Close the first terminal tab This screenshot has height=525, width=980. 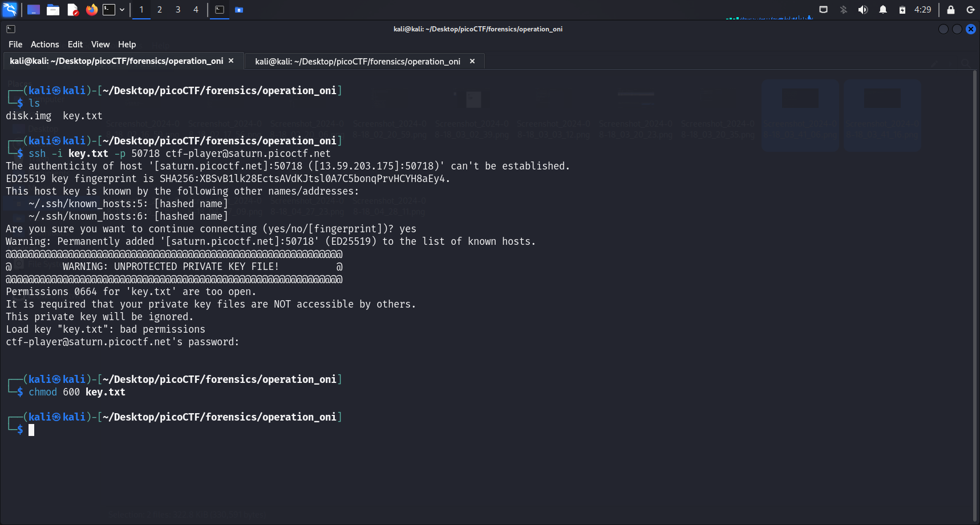pyautogui.click(x=231, y=61)
